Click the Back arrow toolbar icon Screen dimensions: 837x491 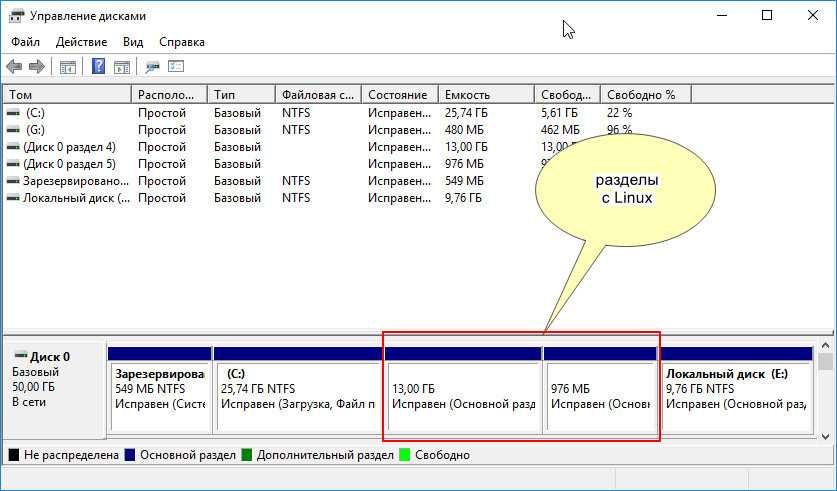click(14, 67)
